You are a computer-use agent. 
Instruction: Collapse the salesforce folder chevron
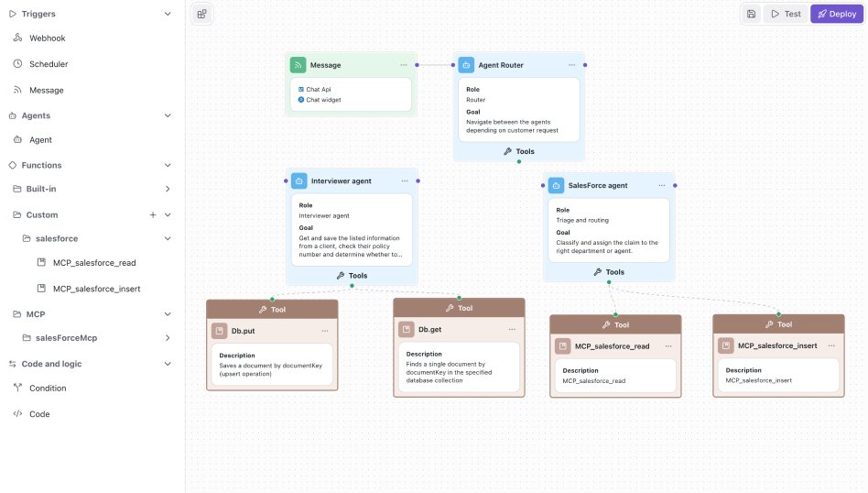coord(168,239)
